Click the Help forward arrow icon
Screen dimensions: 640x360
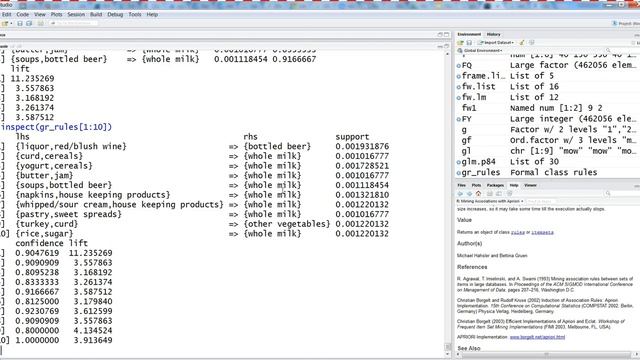click(469, 194)
